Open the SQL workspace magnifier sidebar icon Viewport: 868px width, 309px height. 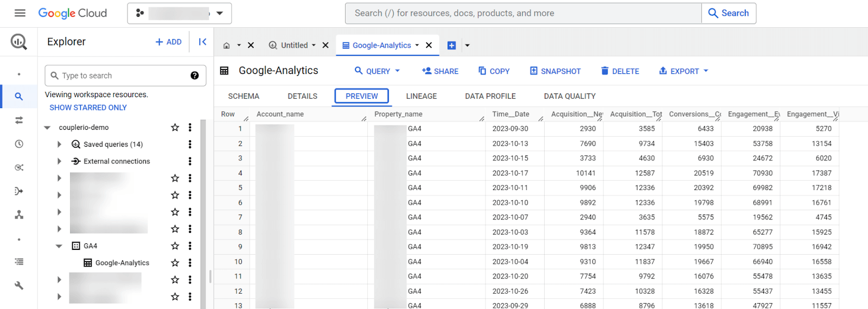pos(19,97)
